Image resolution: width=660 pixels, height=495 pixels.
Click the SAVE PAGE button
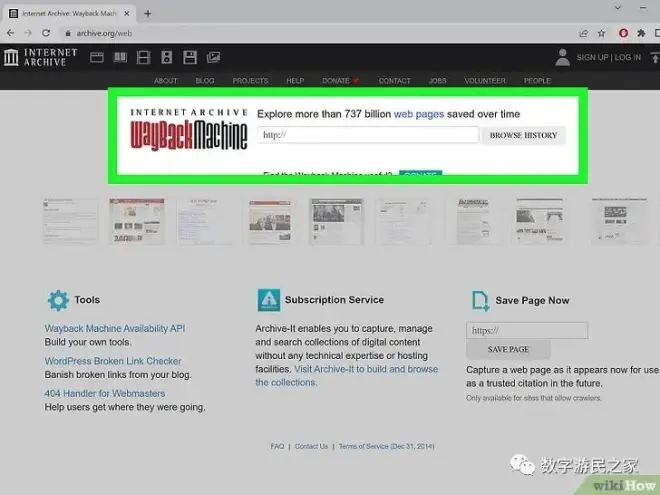508,349
